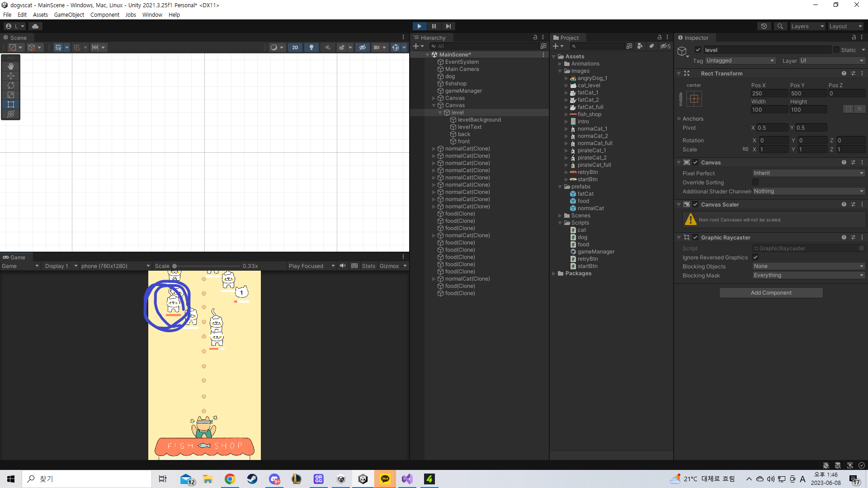The width and height of the screenshot is (868, 488).
Task: Open the Component menu
Action: click(105, 15)
